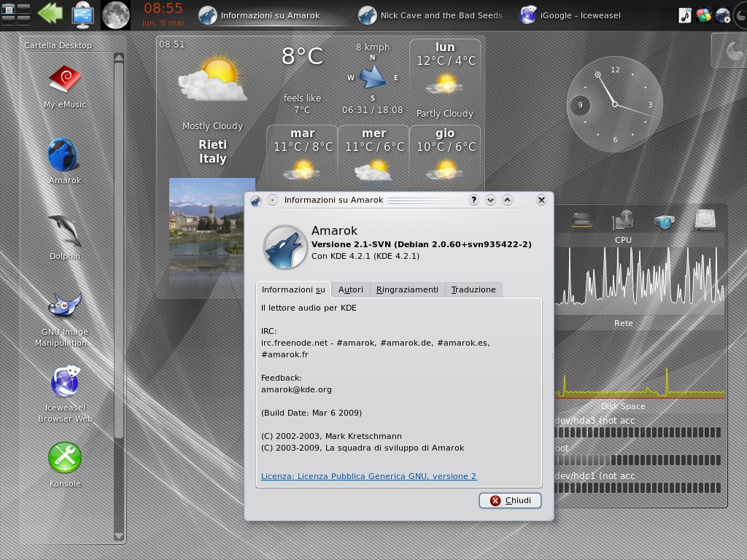Click the lun, 9 mar date in panel
The height and width of the screenshot is (560, 747).
coord(163,23)
